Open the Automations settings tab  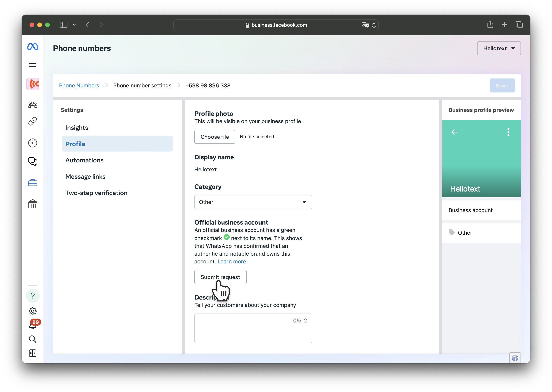[117, 160]
